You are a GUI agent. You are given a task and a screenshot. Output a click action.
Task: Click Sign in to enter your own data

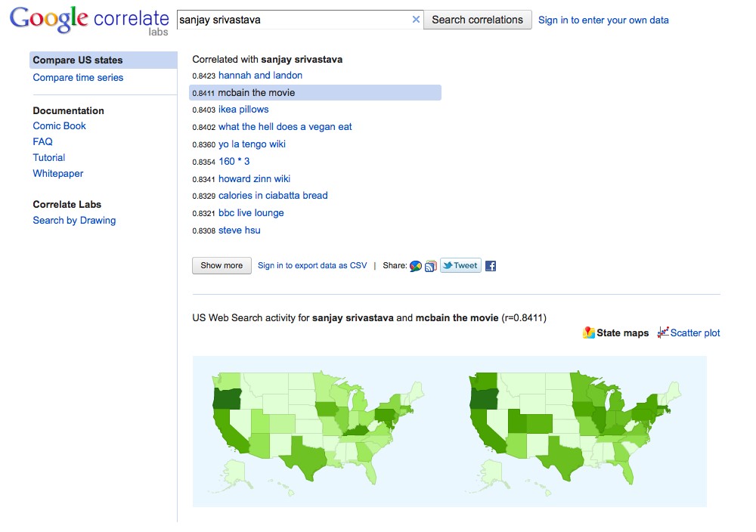click(603, 20)
